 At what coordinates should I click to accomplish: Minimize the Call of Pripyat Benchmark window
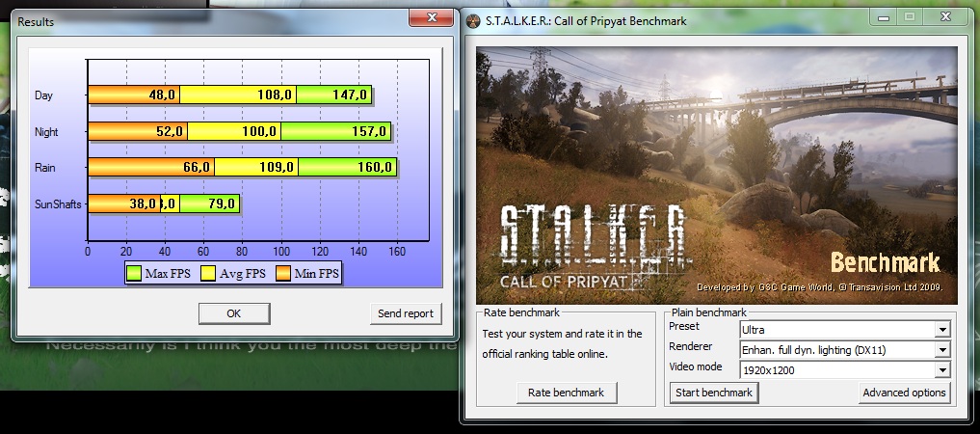pyautogui.click(x=884, y=17)
